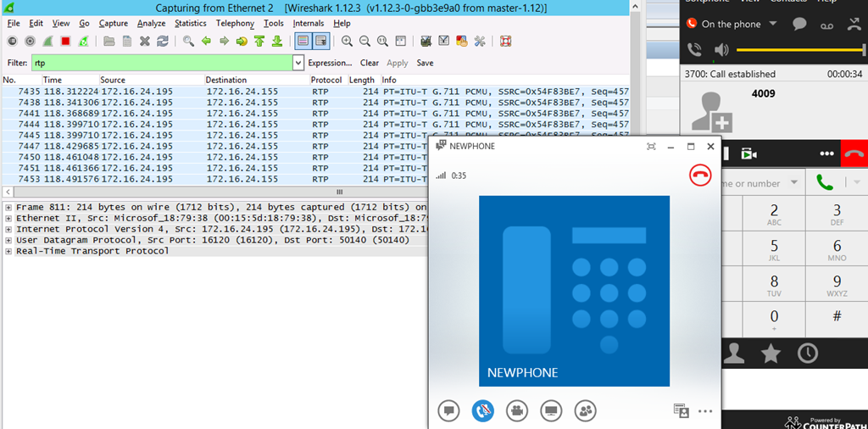Reload this capture file
This screenshot has height=429, width=868.
pos(162,41)
